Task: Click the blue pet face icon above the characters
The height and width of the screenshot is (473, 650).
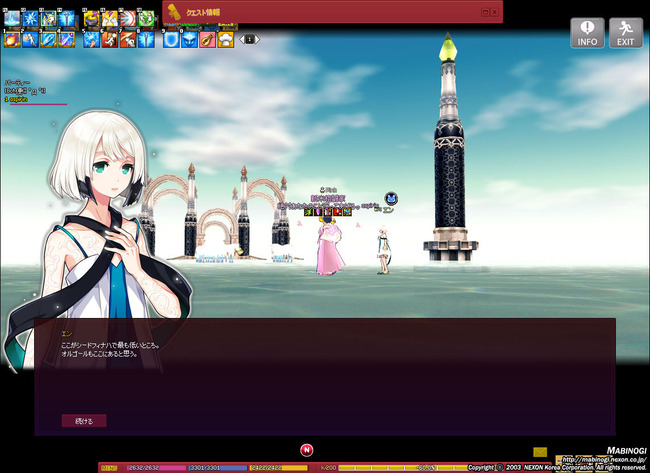Action: click(391, 199)
